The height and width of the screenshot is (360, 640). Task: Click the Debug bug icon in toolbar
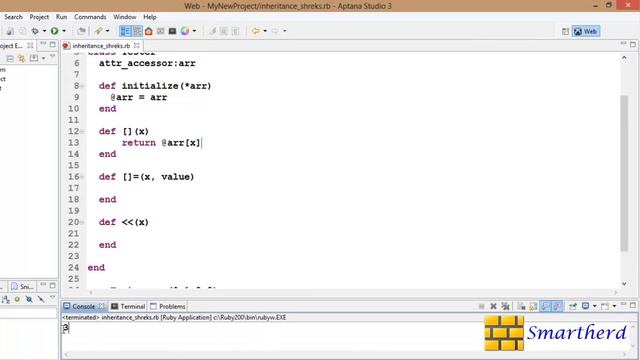pyautogui.click(x=35, y=31)
